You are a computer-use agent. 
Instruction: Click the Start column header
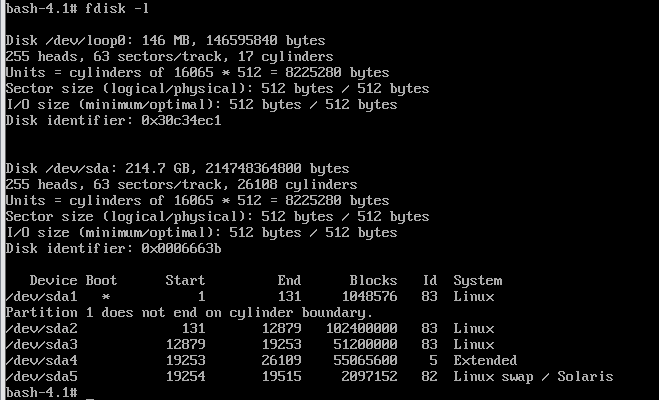[x=185, y=280]
